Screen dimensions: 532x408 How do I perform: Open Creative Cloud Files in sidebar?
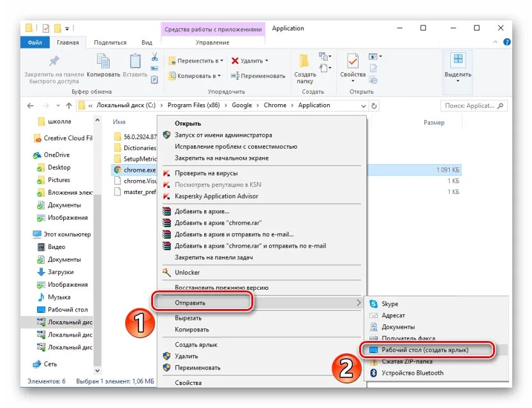click(x=68, y=139)
